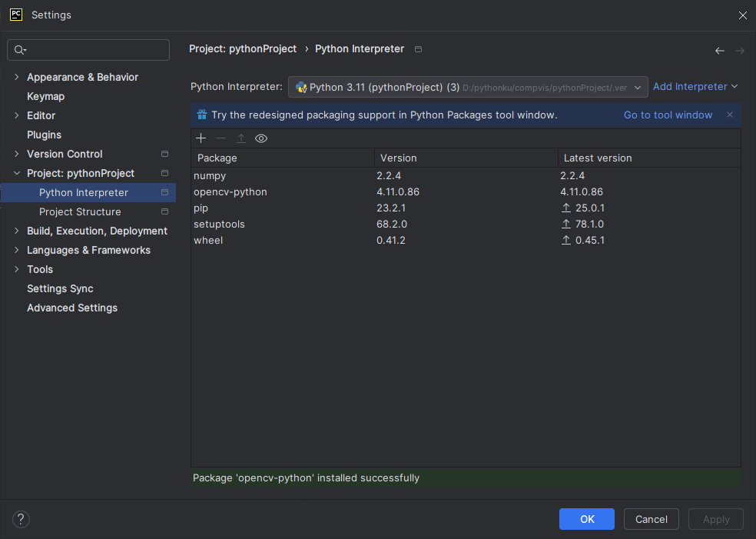This screenshot has height=539, width=756.
Task: Click project-level icon beside Python Interpreter item
Action: coord(165,192)
